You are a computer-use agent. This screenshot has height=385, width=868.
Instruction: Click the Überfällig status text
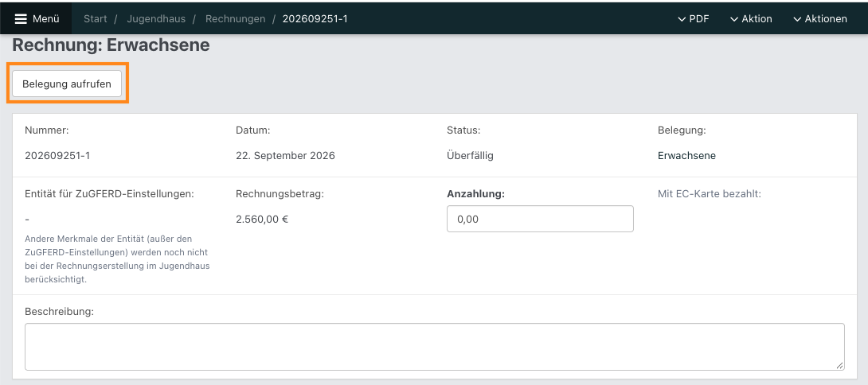[470, 156]
